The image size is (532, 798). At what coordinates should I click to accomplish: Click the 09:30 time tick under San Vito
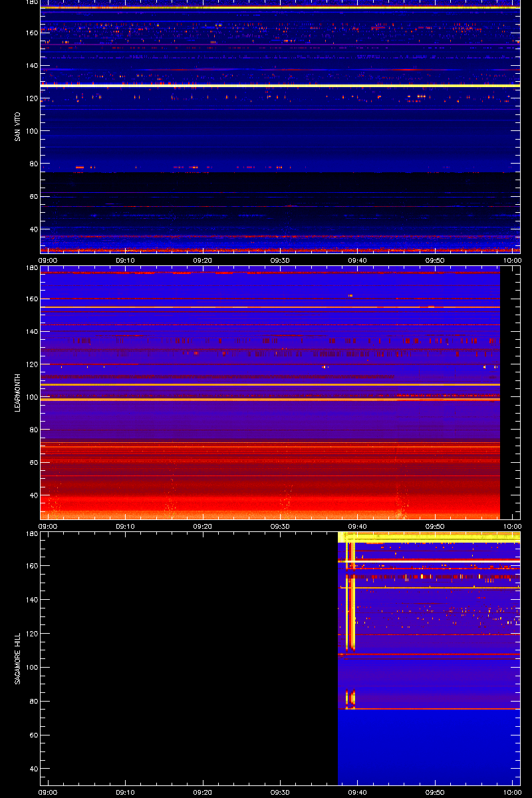280,261
